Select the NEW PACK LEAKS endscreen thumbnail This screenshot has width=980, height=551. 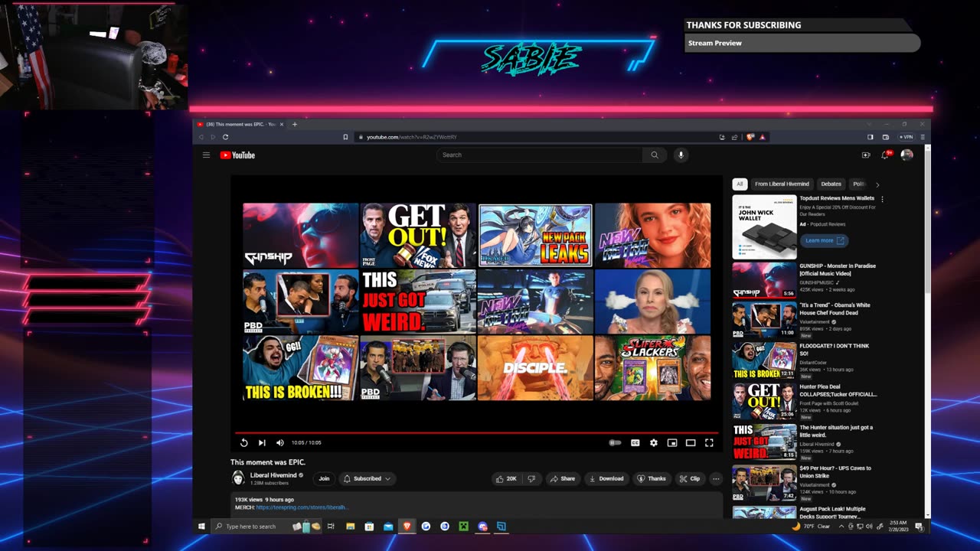[x=535, y=235]
